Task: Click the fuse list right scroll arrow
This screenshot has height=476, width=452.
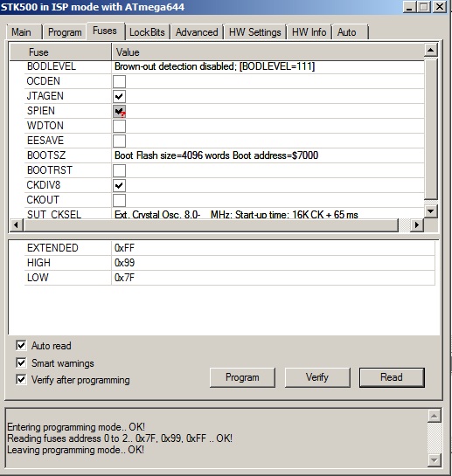Action: pyautogui.click(x=417, y=225)
